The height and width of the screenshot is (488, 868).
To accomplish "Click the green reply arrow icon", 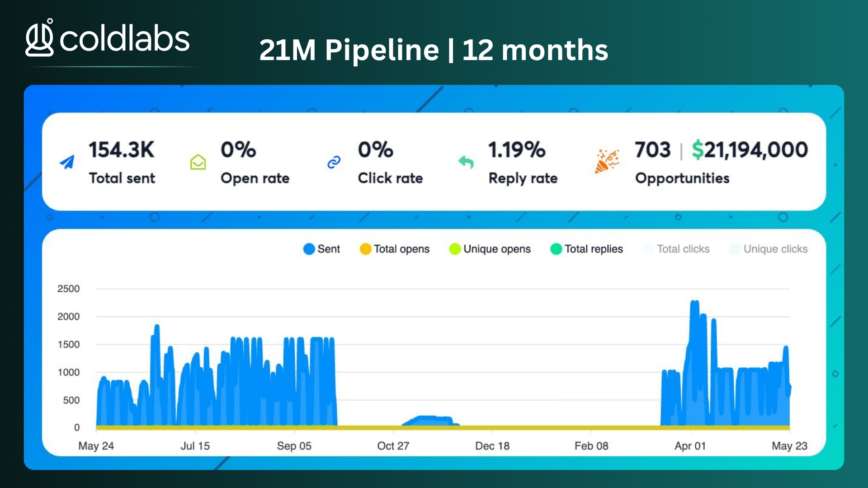I will 466,162.
